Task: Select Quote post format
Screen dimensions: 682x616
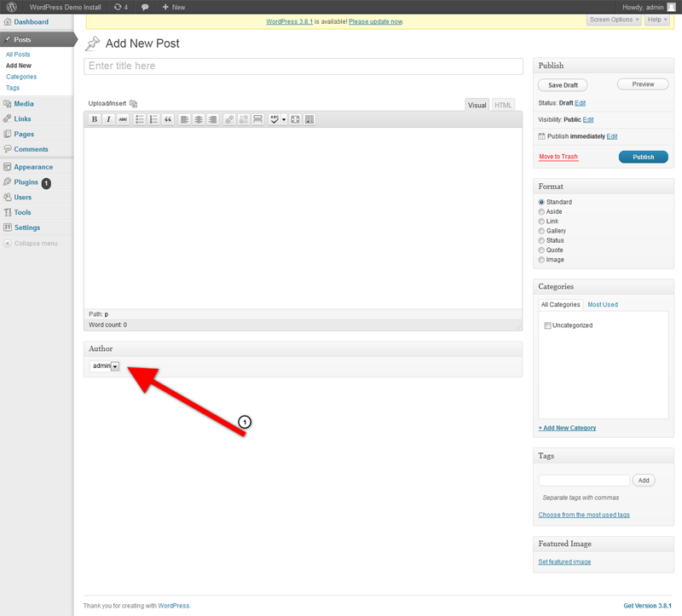Action: pyautogui.click(x=541, y=250)
